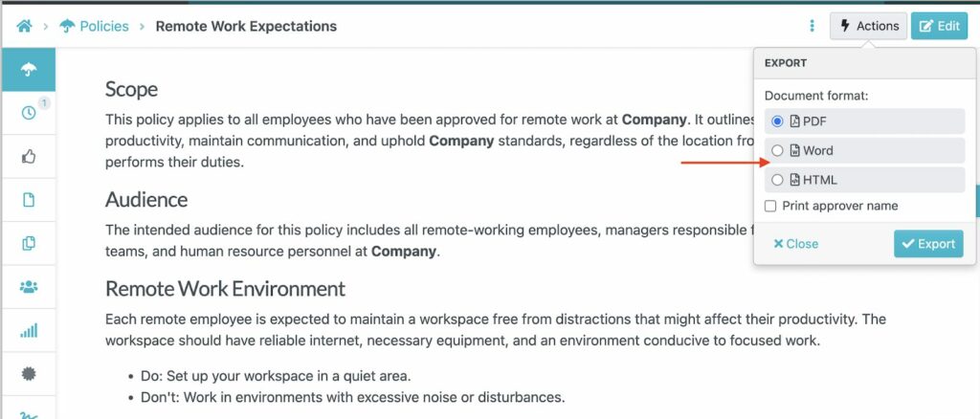Click the copy documents sidebar icon
The image size is (980, 419).
tap(29, 244)
